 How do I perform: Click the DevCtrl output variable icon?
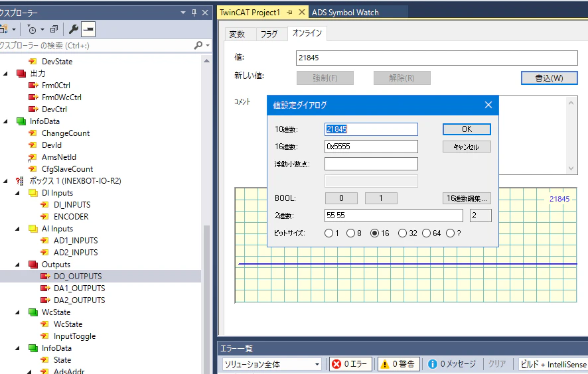33,109
